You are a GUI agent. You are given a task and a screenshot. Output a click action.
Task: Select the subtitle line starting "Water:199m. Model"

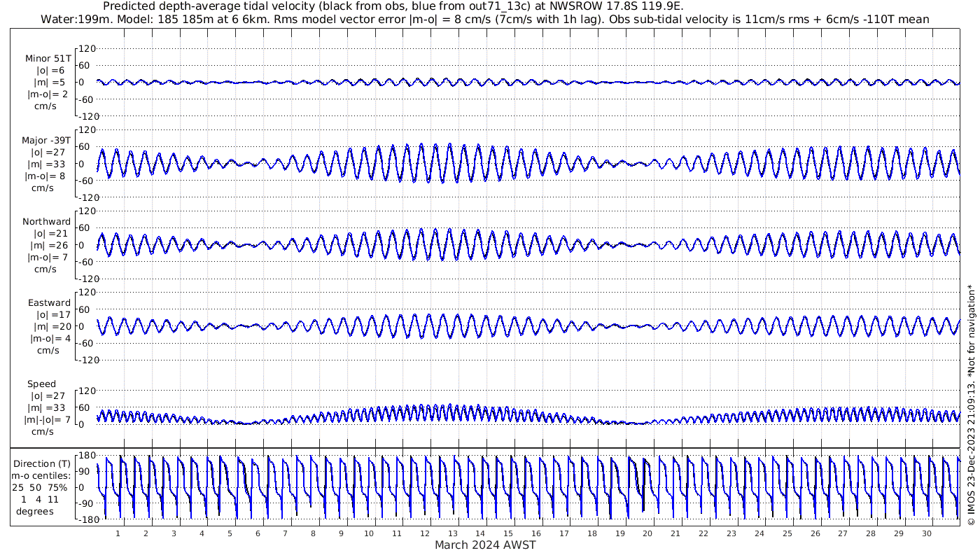click(x=484, y=20)
